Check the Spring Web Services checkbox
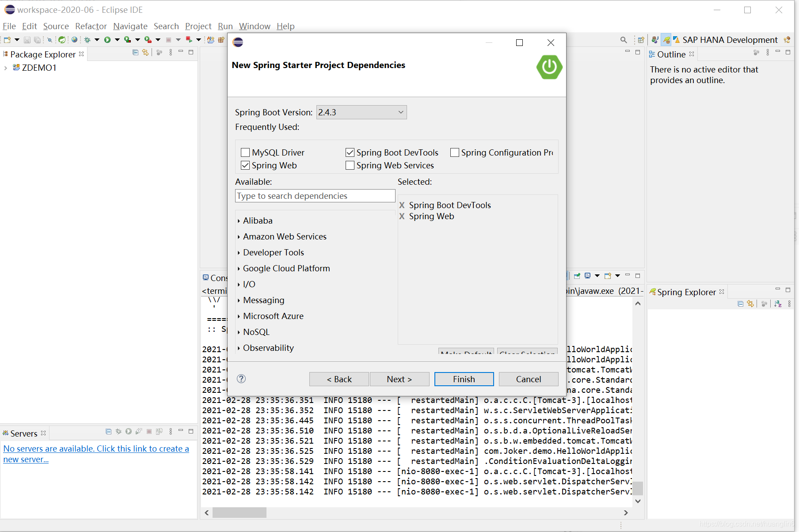 (x=350, y=165)
